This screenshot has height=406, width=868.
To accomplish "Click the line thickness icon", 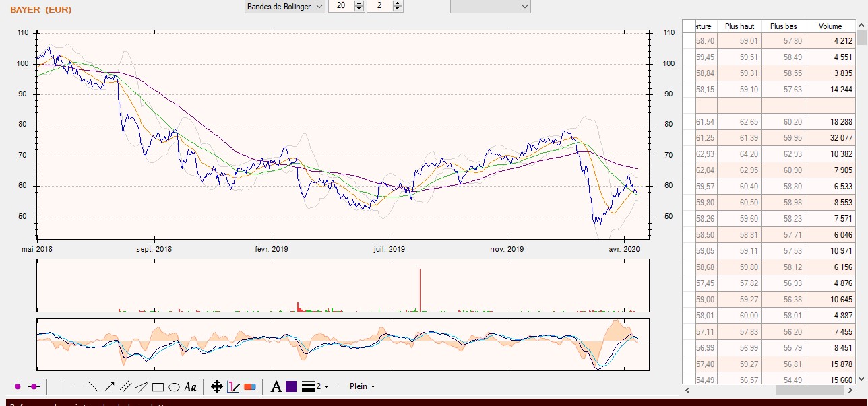I will (308, 386).
